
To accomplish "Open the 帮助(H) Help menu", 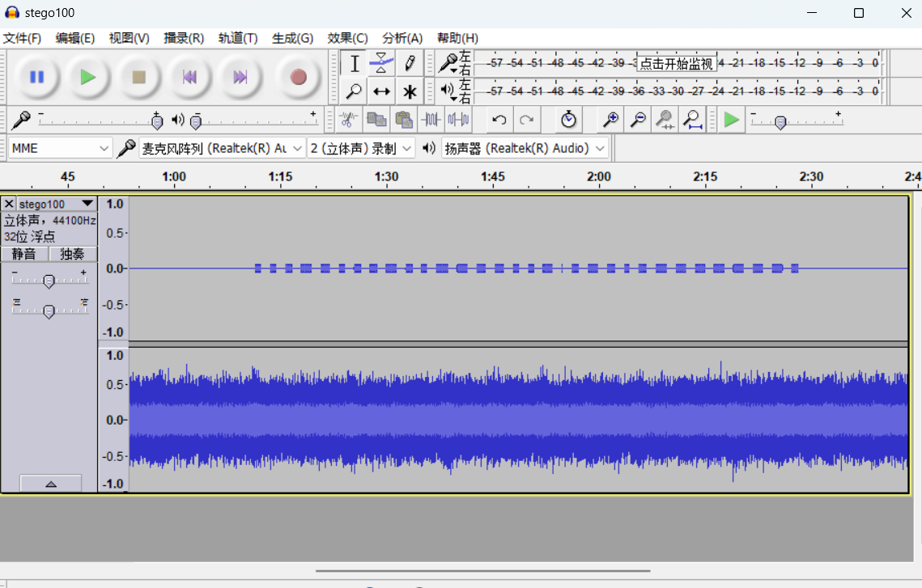I will tap(457, 38).
